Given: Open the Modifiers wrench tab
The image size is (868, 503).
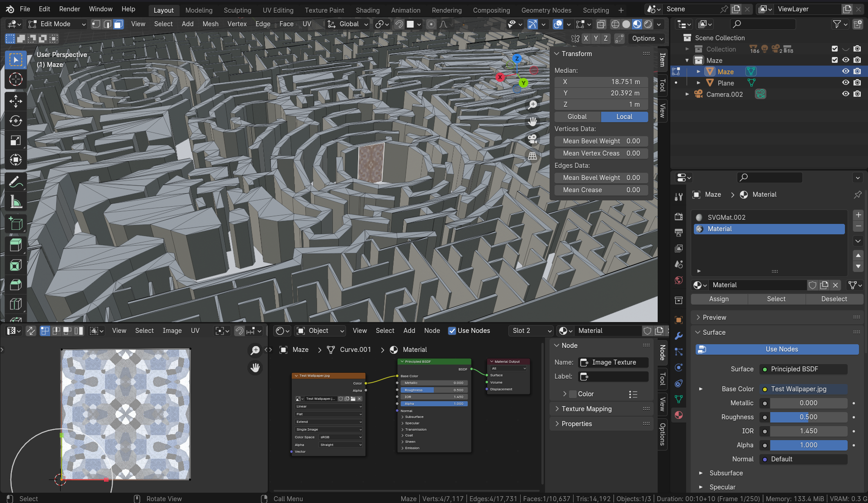Looking at the screenshot, I should pyautogui.click(x=678, y=336).
